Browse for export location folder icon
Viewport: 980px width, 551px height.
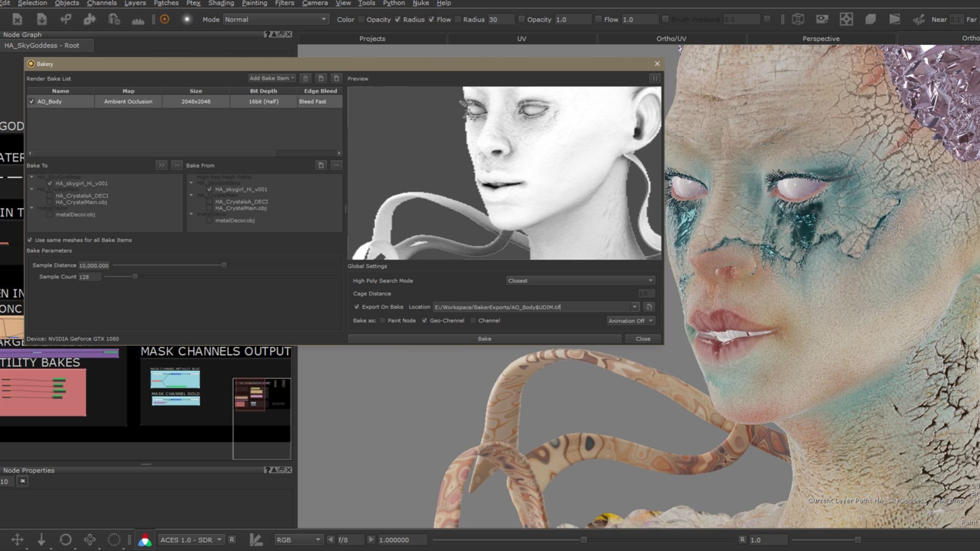click(649, 307)
